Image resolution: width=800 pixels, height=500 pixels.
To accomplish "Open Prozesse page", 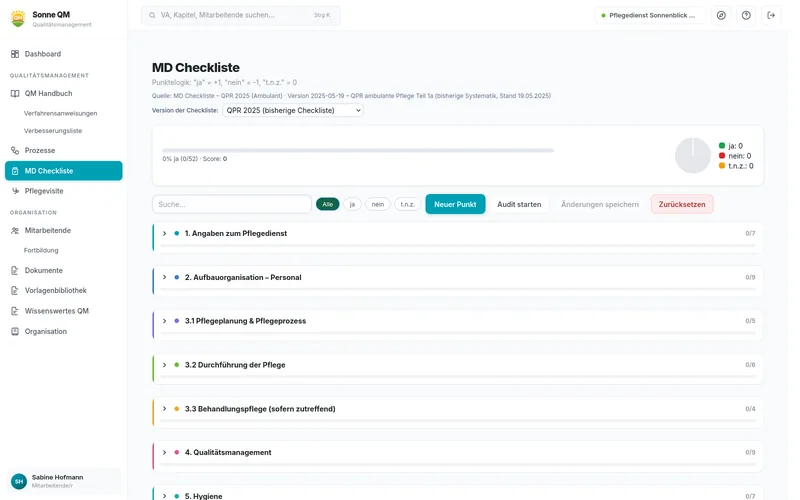I will 63,151.
